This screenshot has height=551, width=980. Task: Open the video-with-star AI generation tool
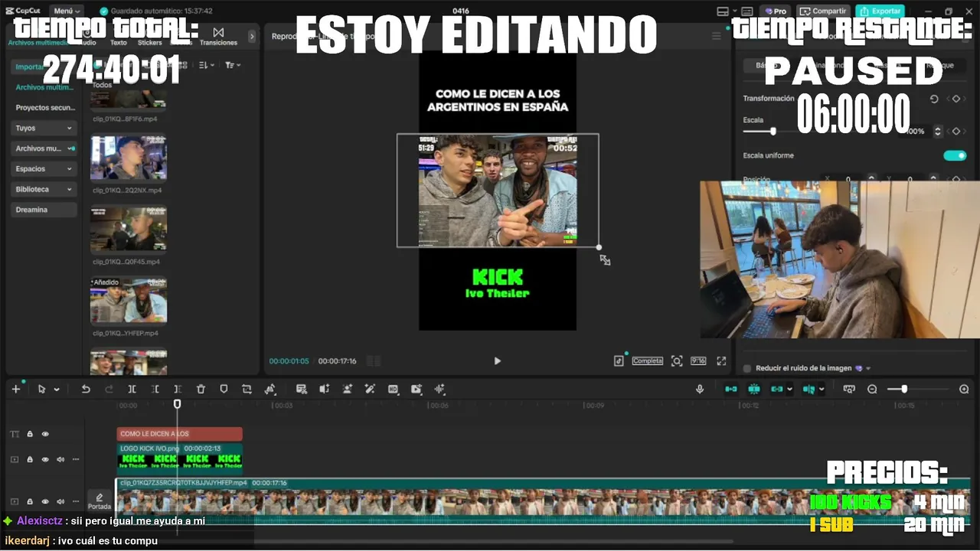[416, 389]
